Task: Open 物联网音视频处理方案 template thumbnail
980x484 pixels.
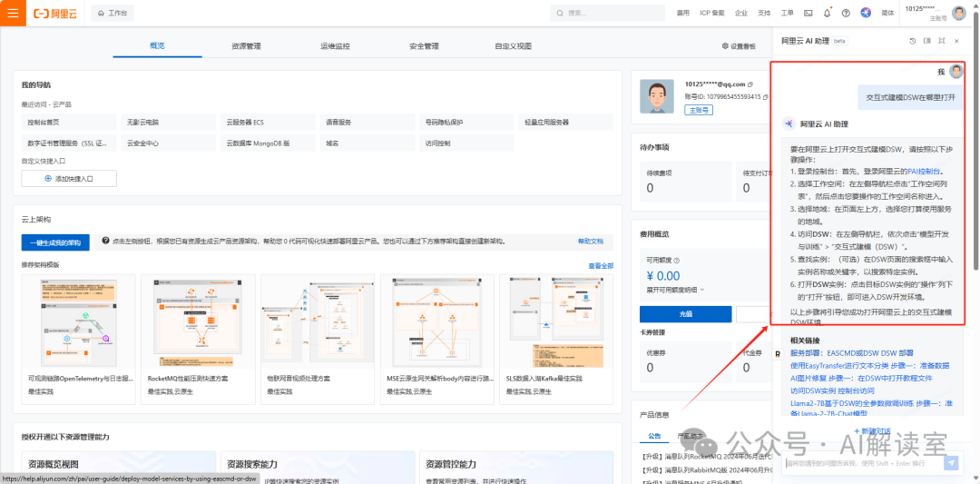Action: tap(318, 321)
